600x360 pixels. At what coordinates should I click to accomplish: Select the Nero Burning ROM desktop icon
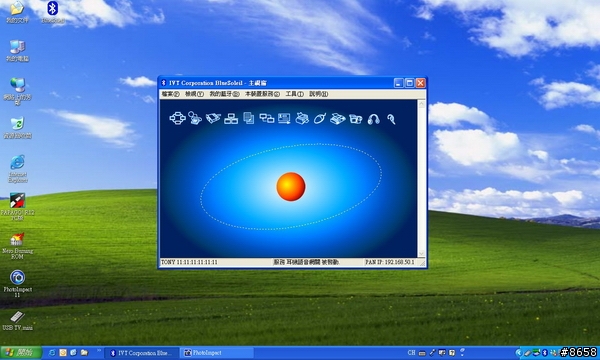(x=17, y=246)
